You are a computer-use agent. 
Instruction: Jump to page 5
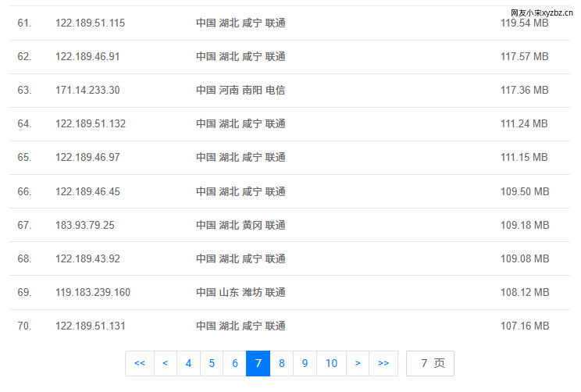pos(212,363)
